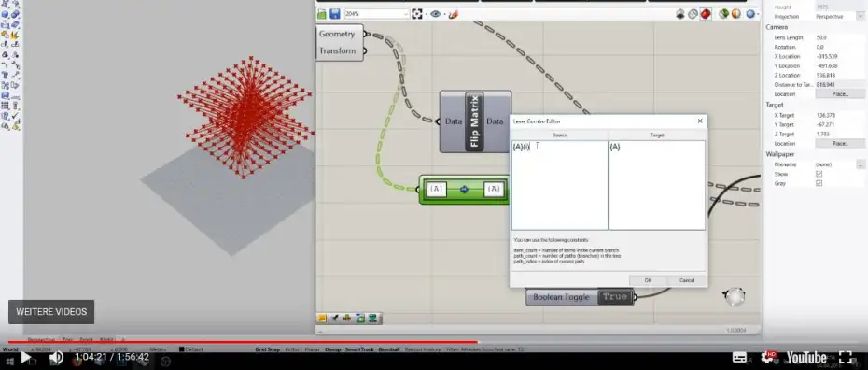Enter fullscreen video mode

(x=846, y=357)
